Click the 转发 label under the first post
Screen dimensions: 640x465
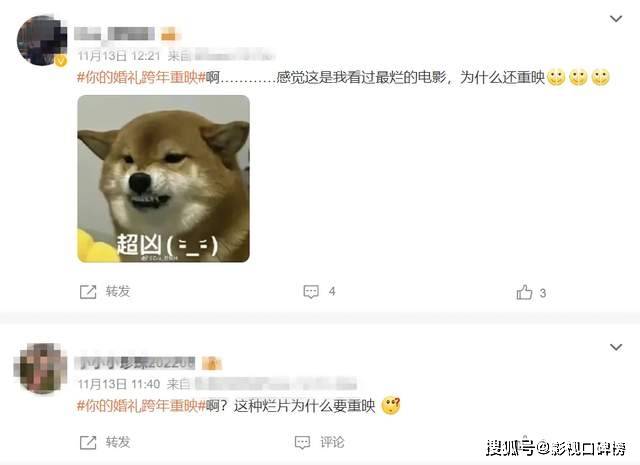(x=118, y=291)
